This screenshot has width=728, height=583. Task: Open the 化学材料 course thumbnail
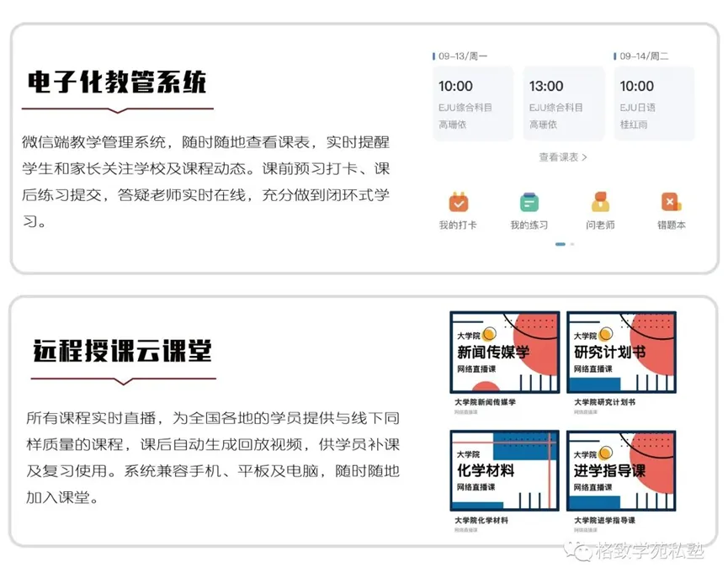[x=505, y=470]
